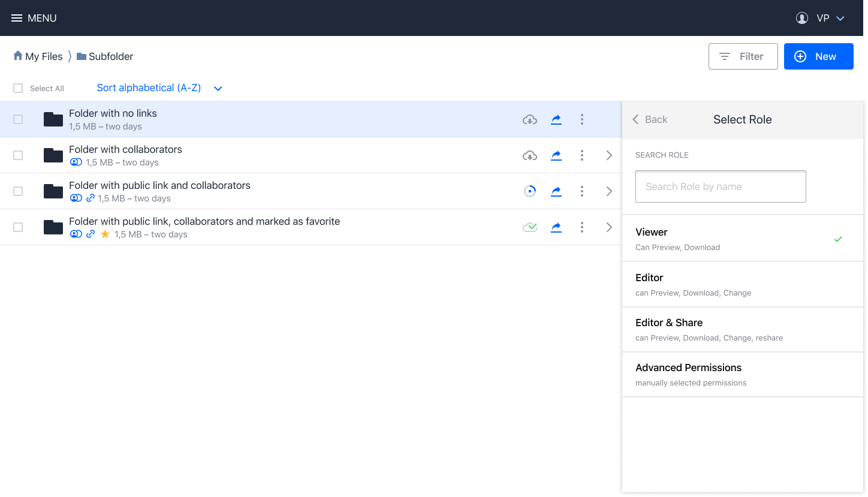Click the home icon in breadcrumb

pos(18,56)
